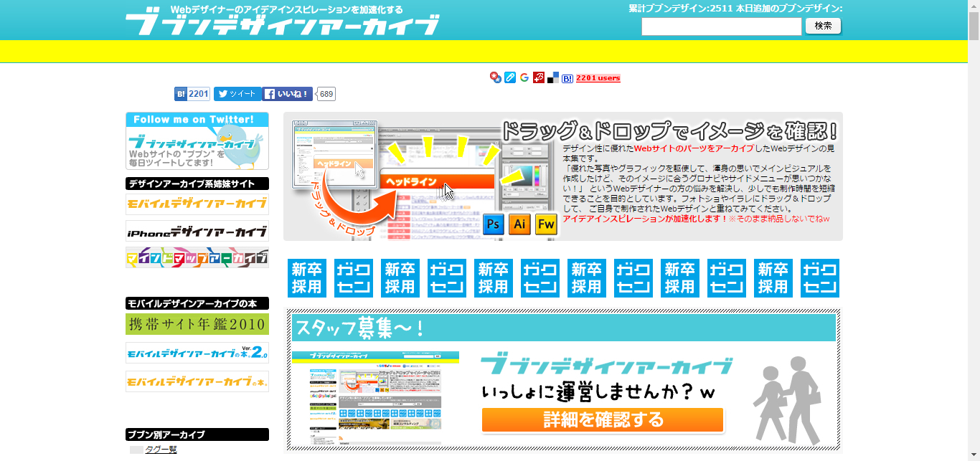980x461 pixels.
Task: Click the Delicious bookmark icon
Action: [552, 77]
